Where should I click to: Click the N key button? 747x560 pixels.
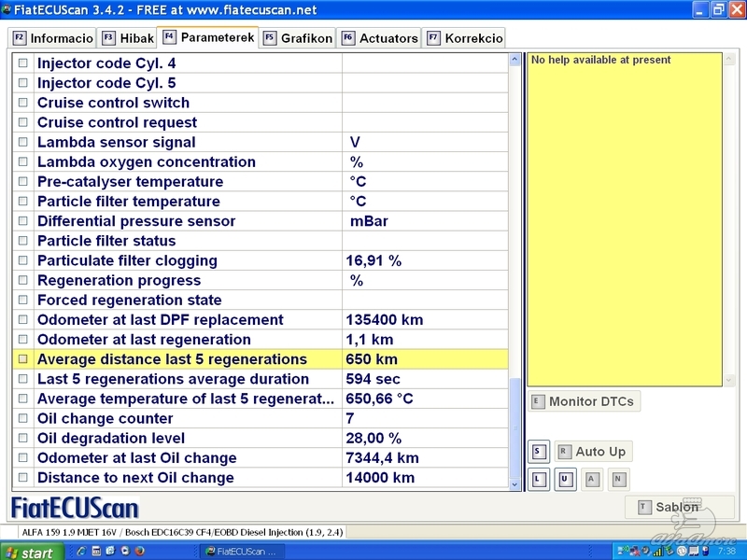click(x=618, y=479)
